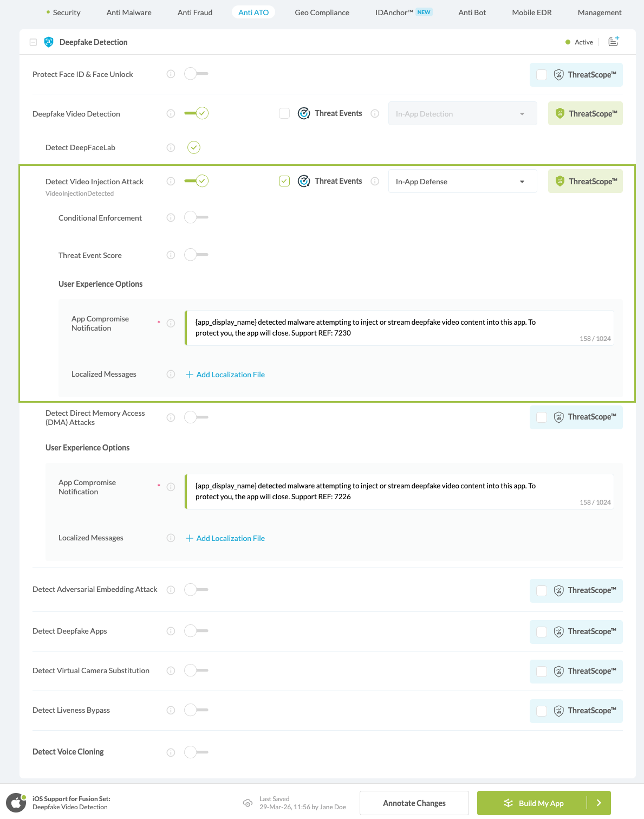644x819 pixels.
Task: Collapse the Deepfake Detection section
Action: pyautogui.click(x=33, y=42)
